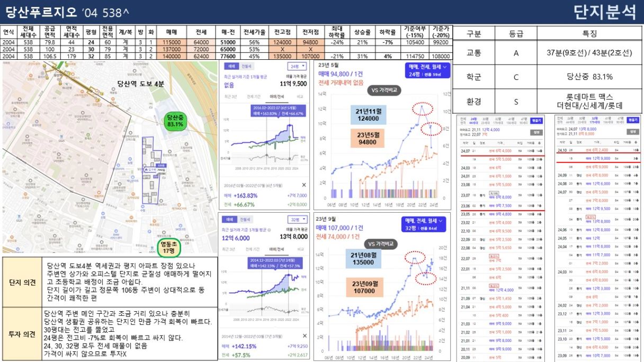The height and width of the screenshot is (362, 644).
Task: Click the 전저점 94800 table cell
Action: [x=310, y=42]
